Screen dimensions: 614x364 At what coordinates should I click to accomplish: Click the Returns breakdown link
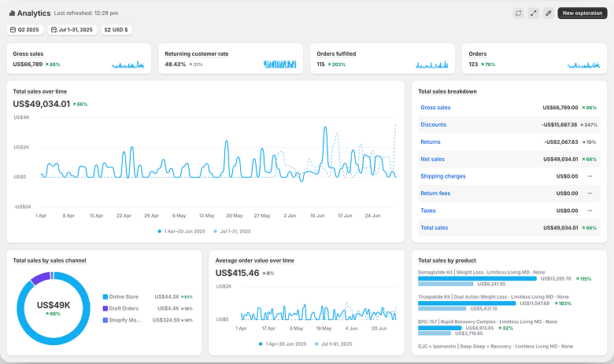431,142
